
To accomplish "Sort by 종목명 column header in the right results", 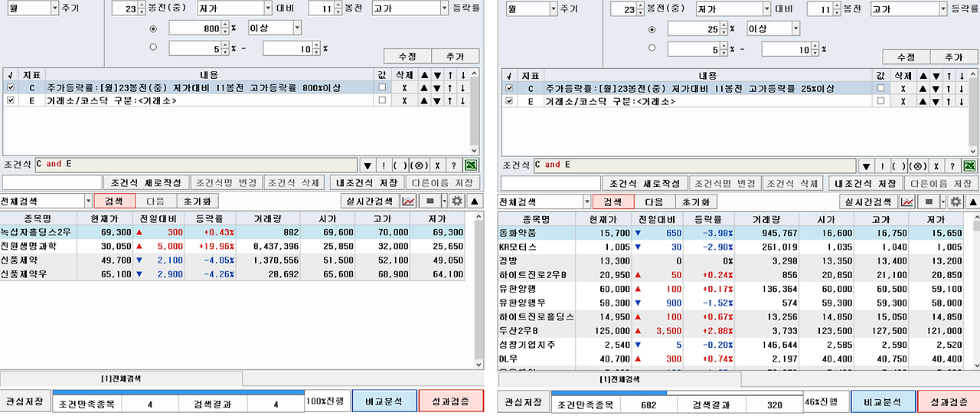I will click(x=536, y=220).
